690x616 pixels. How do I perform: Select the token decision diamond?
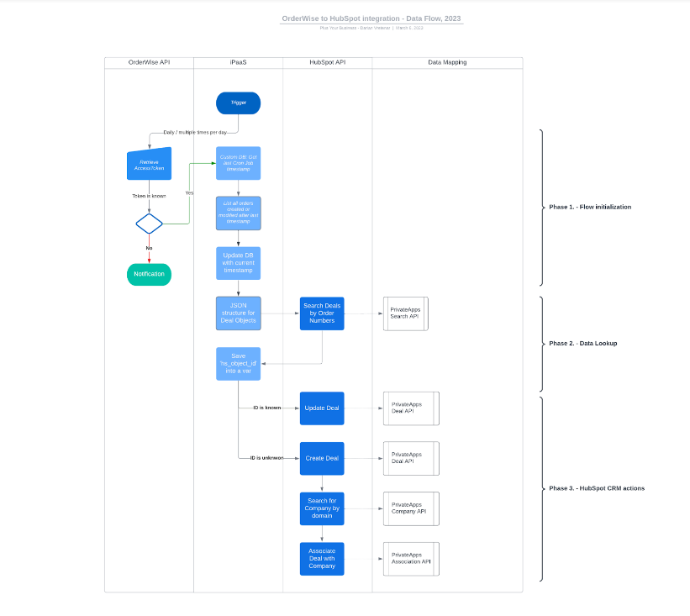click(x=149, y=224)
